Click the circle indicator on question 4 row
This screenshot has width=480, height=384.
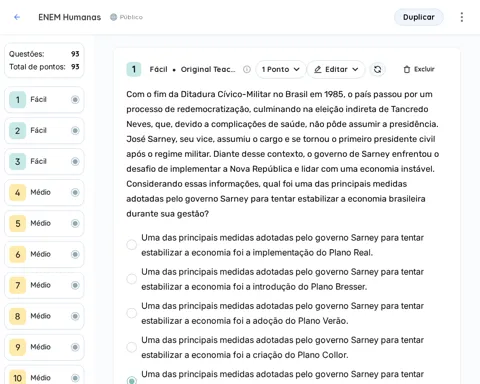click(x=75, y=193)
